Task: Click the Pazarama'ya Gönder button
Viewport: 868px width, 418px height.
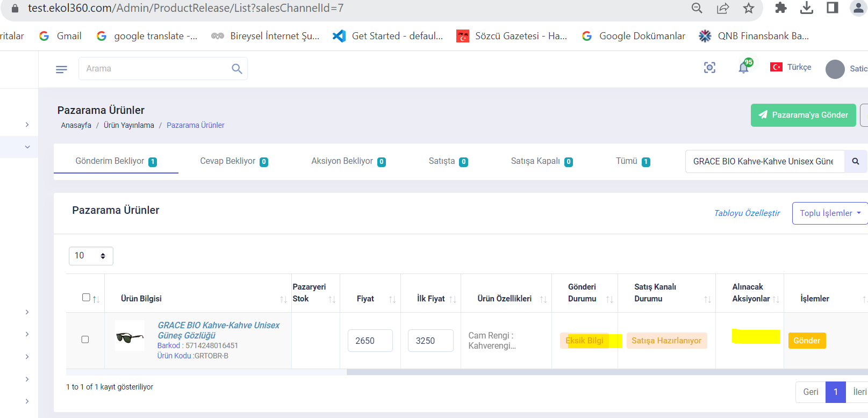Action: (x=803, y=115)
